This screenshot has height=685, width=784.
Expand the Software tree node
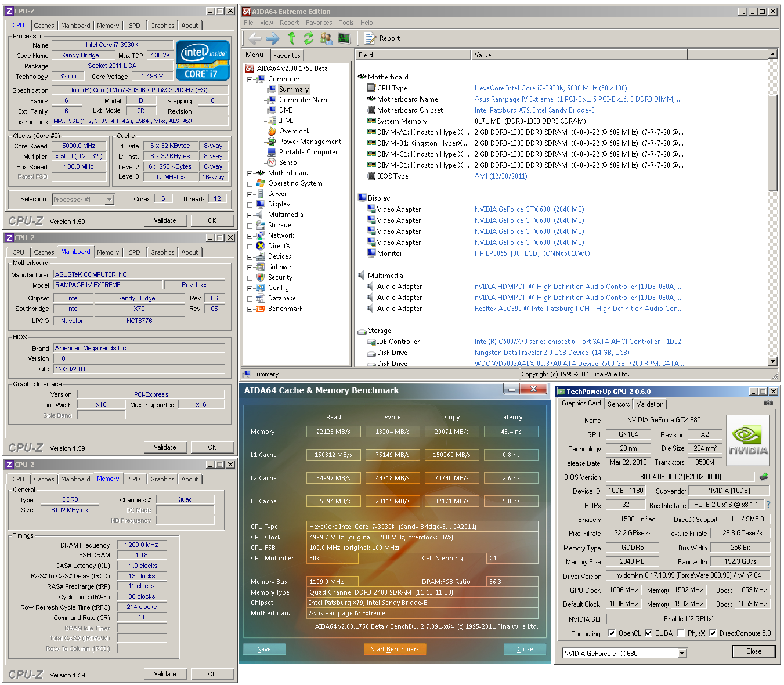(250, 267)
